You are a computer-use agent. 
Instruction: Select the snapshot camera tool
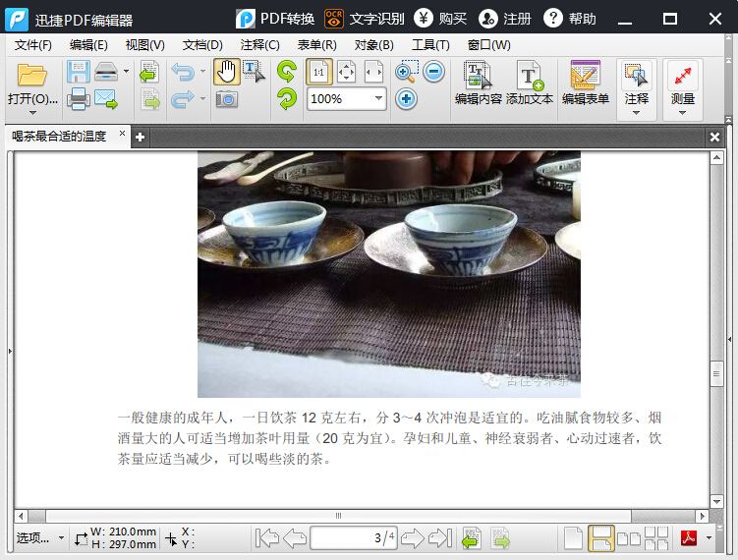pyautogui.click(x=227, y=99)
